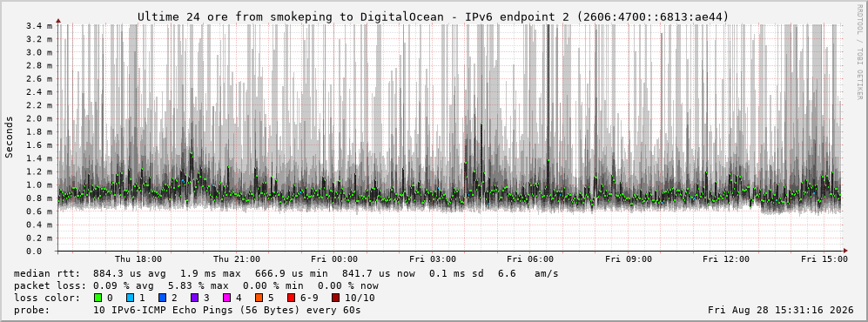Viewport: 868px width, 322px height.
Task: Click the Seconds y-axis label
Action: 10,138
